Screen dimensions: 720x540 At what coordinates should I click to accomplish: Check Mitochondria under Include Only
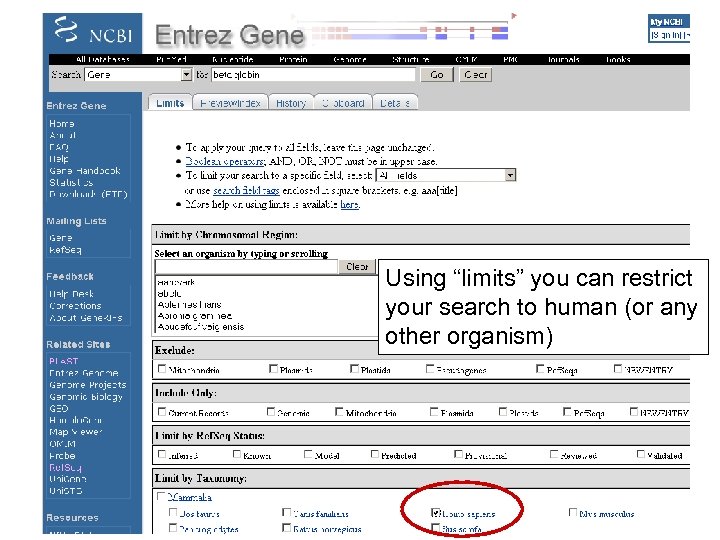[x=339, y=412]
